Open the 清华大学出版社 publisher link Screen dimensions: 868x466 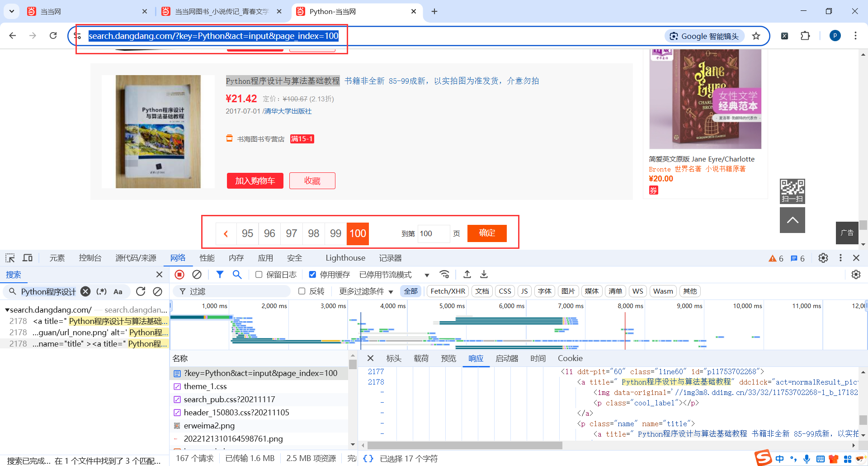pos(288,111)
